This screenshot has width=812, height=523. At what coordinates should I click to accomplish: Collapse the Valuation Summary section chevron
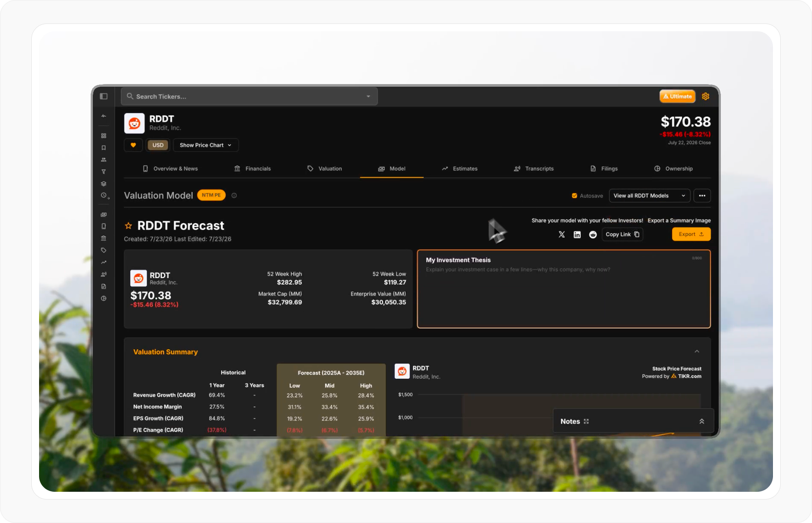point(697,352)
